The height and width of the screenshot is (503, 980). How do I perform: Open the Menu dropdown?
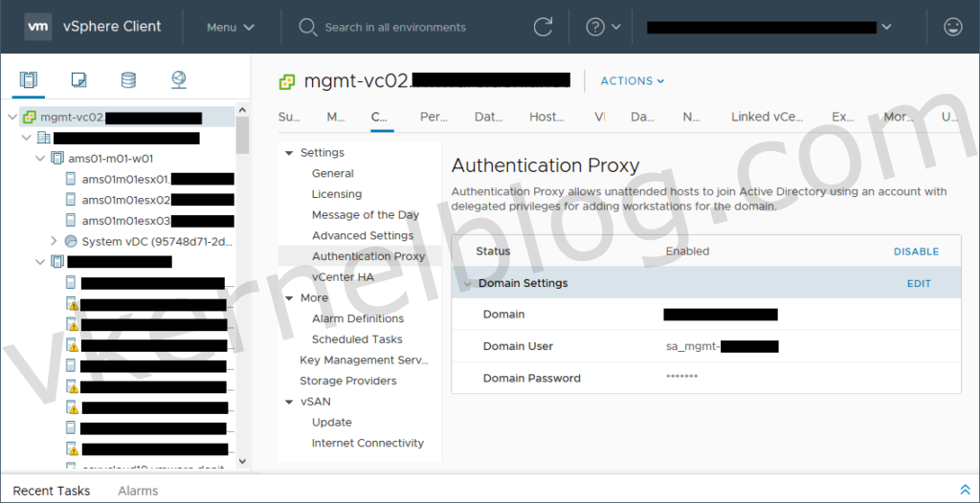pyautogui.click(x=231, y=28)
